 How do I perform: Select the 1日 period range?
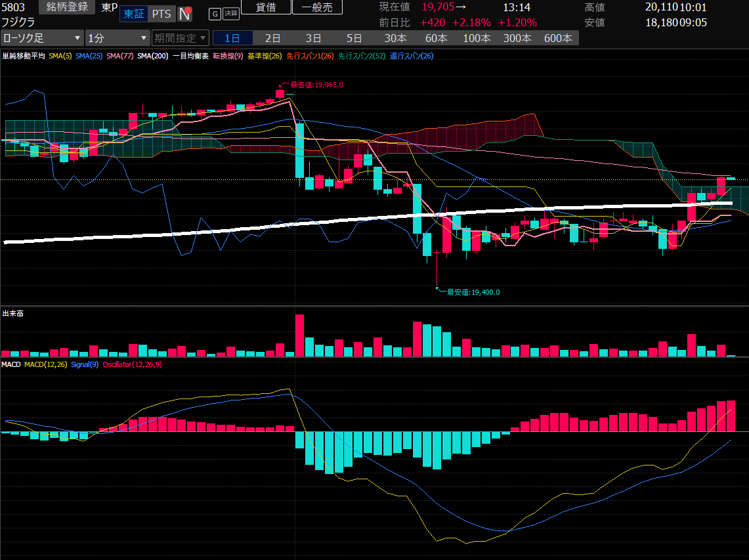click(x=232, y=38)
